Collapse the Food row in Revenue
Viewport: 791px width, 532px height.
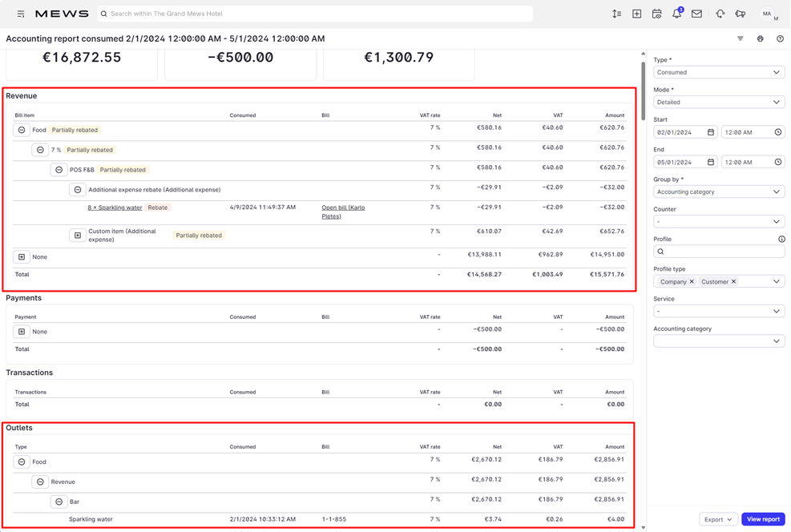coord(21,129)
